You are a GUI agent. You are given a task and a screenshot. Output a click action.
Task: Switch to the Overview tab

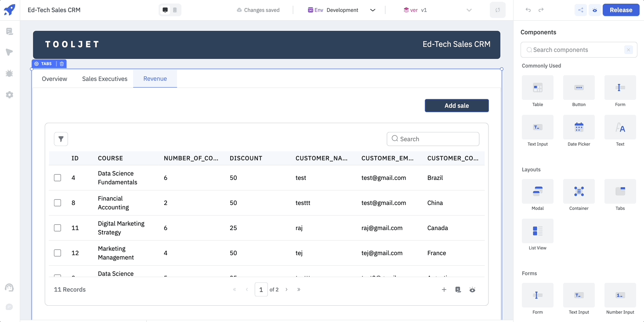(54, 78)
